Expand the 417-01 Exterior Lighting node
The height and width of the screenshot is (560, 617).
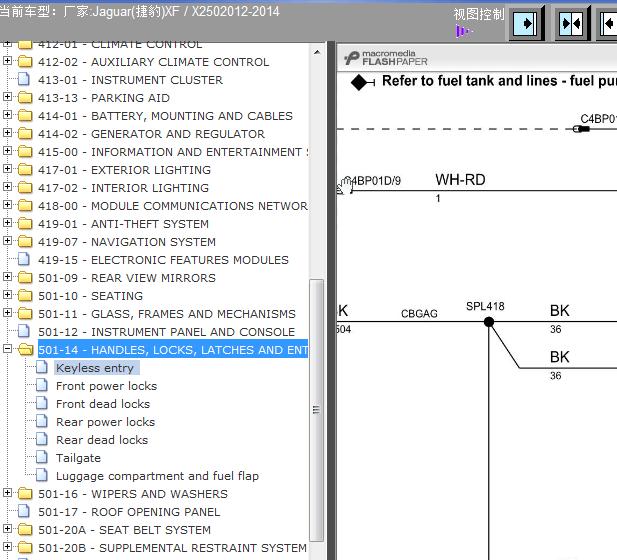tap(7, 169)
